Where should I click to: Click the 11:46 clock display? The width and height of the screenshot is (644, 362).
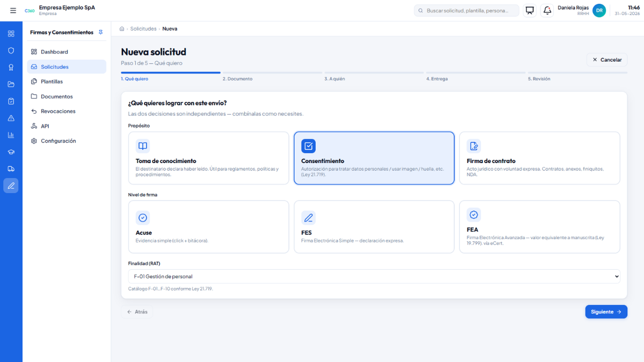633,8
